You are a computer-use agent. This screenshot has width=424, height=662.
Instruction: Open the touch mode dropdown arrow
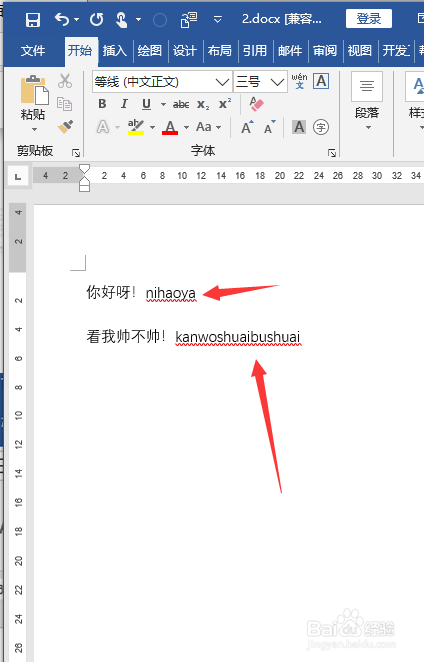click(139, 19)
